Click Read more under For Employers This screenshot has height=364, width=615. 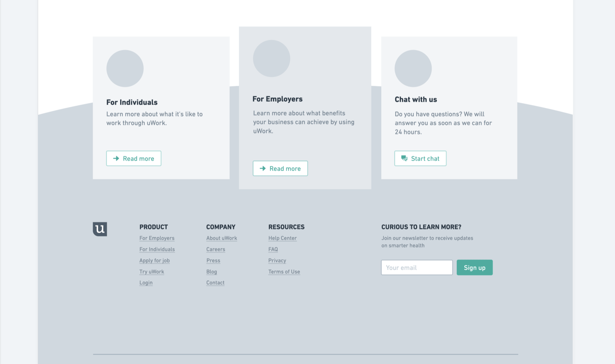[x=280, y=168]
